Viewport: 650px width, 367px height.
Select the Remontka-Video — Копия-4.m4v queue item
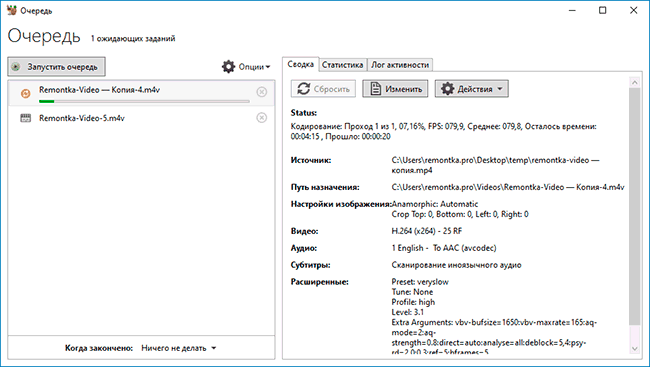[141, 93]
